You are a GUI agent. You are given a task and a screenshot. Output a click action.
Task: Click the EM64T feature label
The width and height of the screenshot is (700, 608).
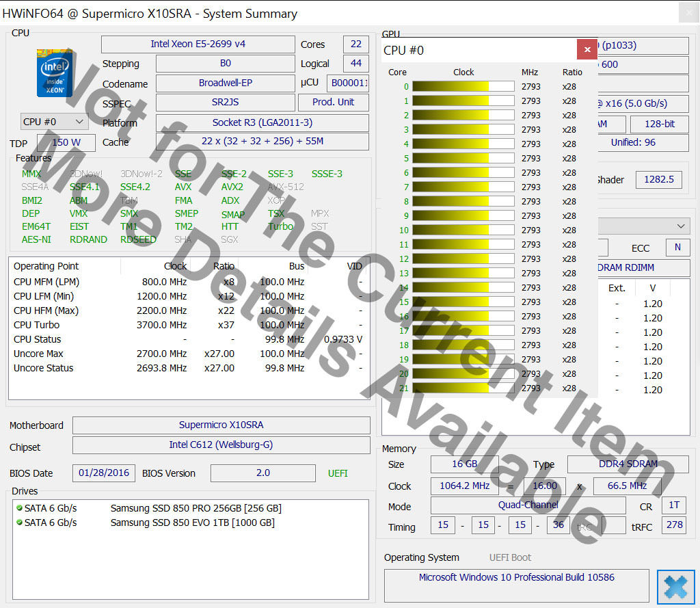click(x=36, y=226)
